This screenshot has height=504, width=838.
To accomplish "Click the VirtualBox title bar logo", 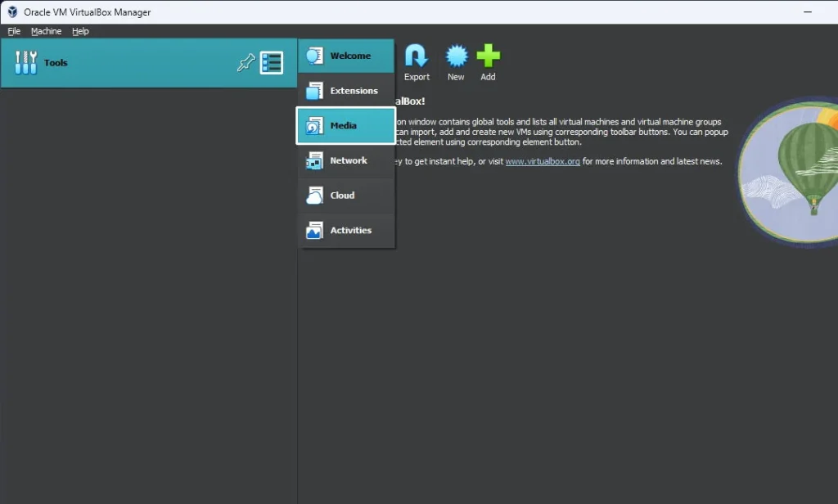I will click(12, 11).
